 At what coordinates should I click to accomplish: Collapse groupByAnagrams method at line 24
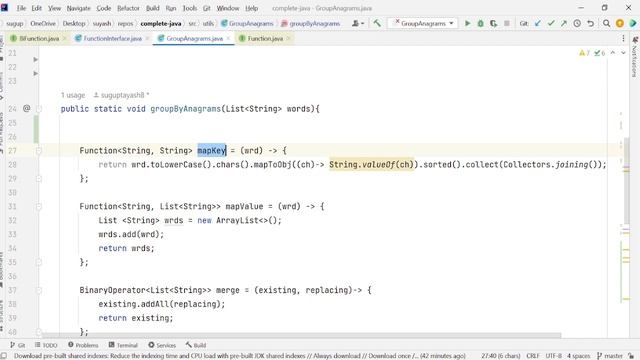tap(39, 109)
